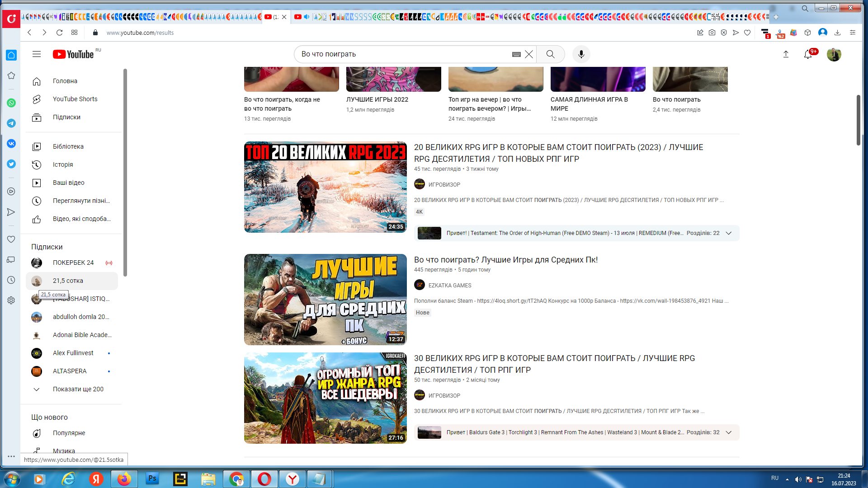Click browser reload button

click(x=59, y=33)
